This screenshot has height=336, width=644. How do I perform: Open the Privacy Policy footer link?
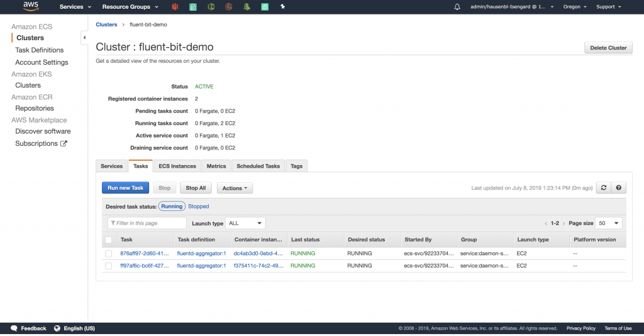[580, 328]
